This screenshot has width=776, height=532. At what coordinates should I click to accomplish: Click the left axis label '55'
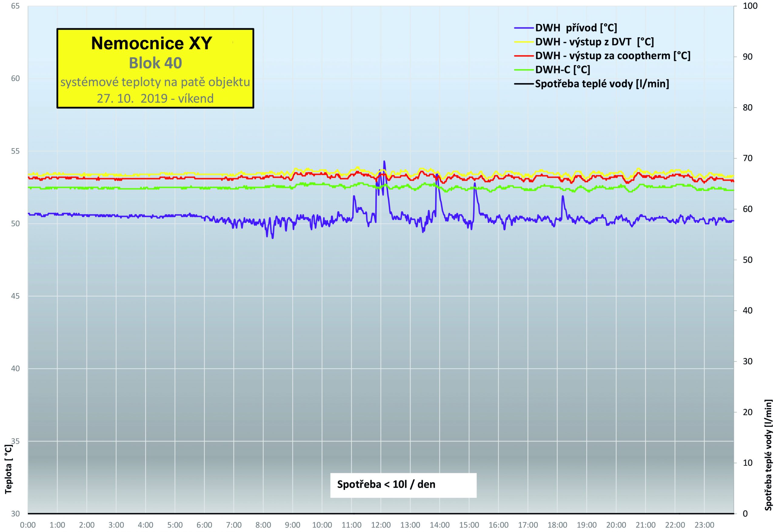point(15,151)
